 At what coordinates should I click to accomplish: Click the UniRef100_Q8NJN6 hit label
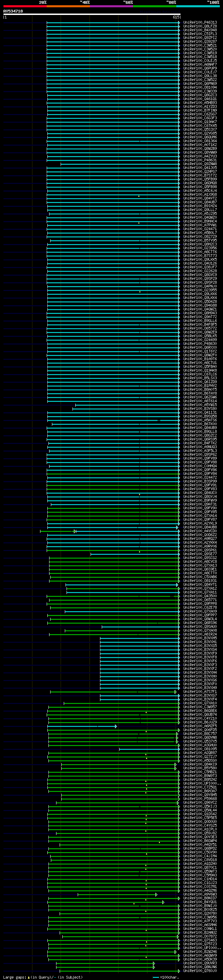tap(200, 967)
